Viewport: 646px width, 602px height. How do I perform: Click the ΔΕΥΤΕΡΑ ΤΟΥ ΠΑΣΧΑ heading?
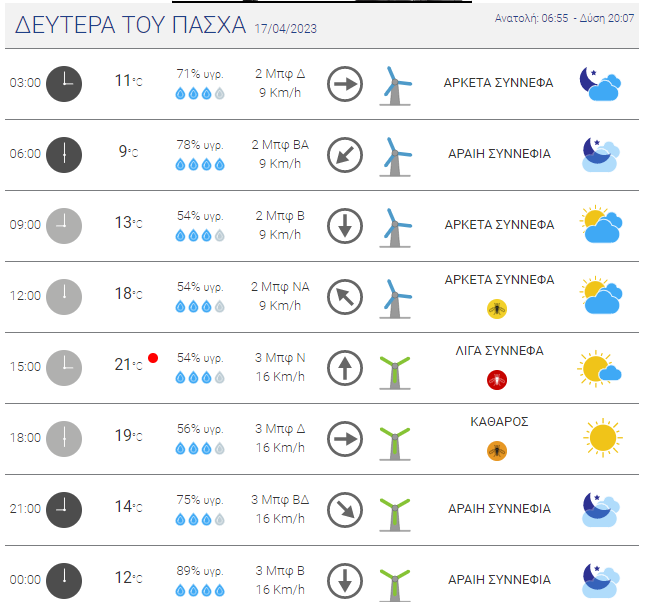click(130, 25)
